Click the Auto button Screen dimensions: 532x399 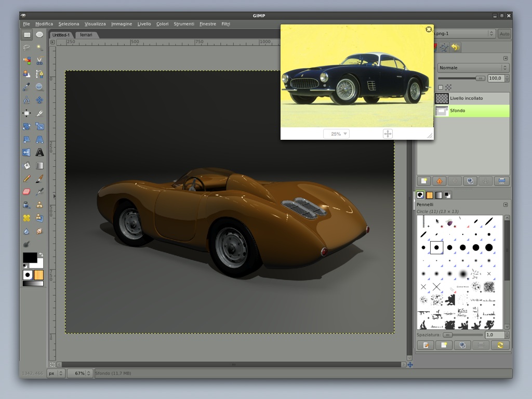(x=504, y=34)
